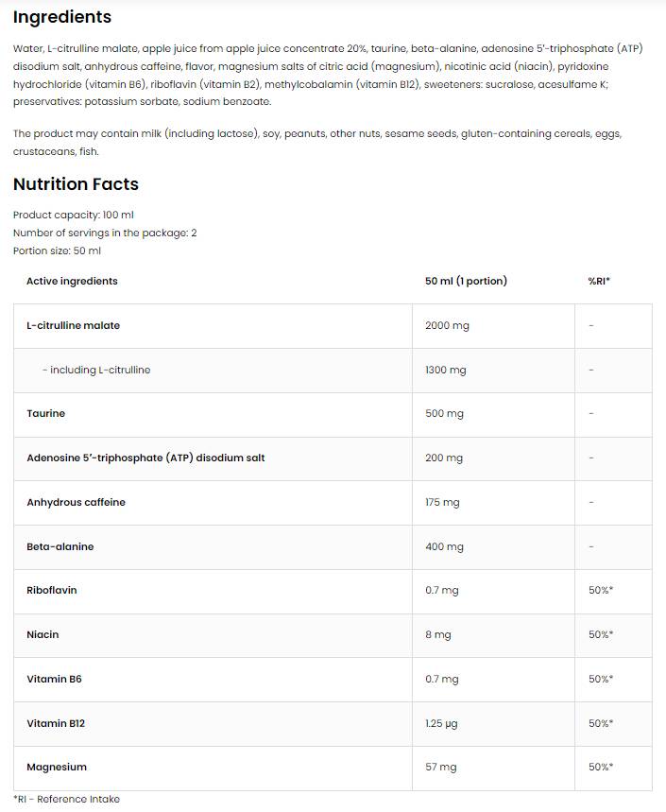Click the 'Portion size: 50 ml' line
This screenshot has height=812, width=666.
point(57,251)
